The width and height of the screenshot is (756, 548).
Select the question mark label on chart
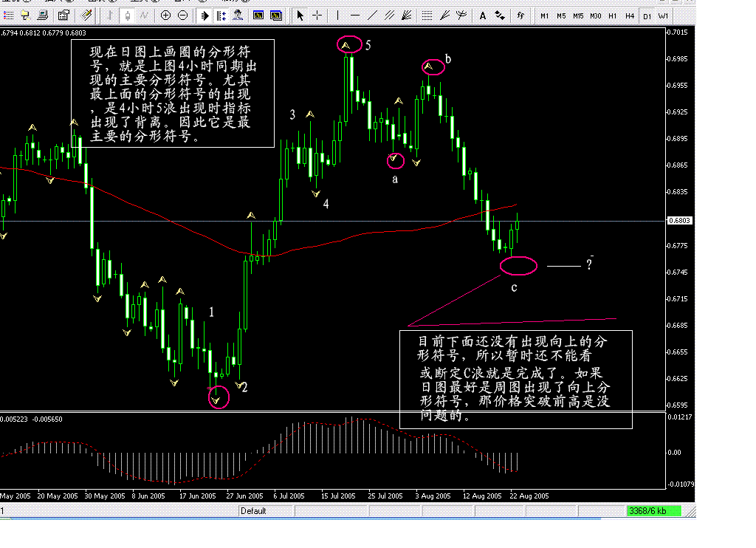coord(589,264)
